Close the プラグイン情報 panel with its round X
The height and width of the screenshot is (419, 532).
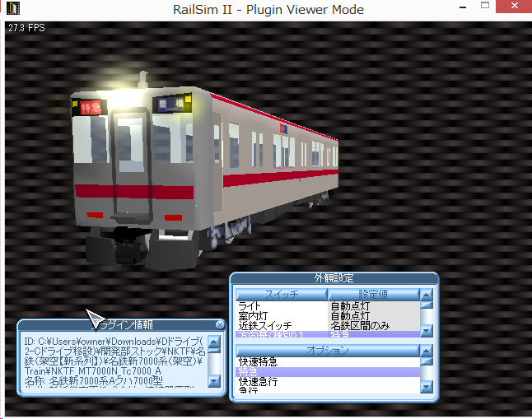tap(220, 325)
